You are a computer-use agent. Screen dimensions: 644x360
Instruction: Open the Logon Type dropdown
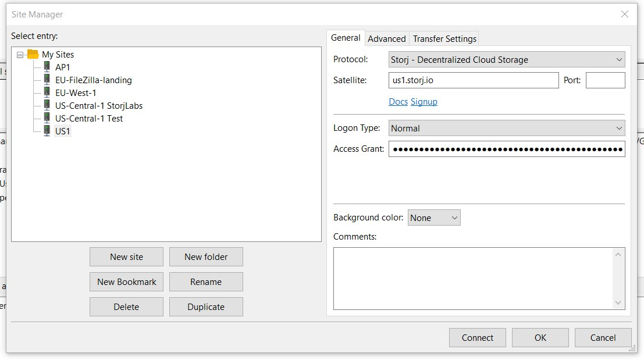[507, 128]
